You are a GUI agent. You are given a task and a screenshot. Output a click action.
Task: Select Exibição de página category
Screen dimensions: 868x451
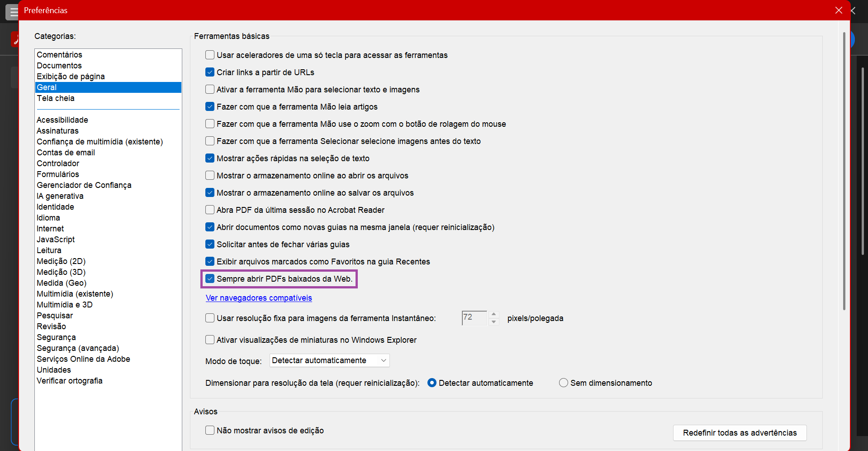(108, 77)
